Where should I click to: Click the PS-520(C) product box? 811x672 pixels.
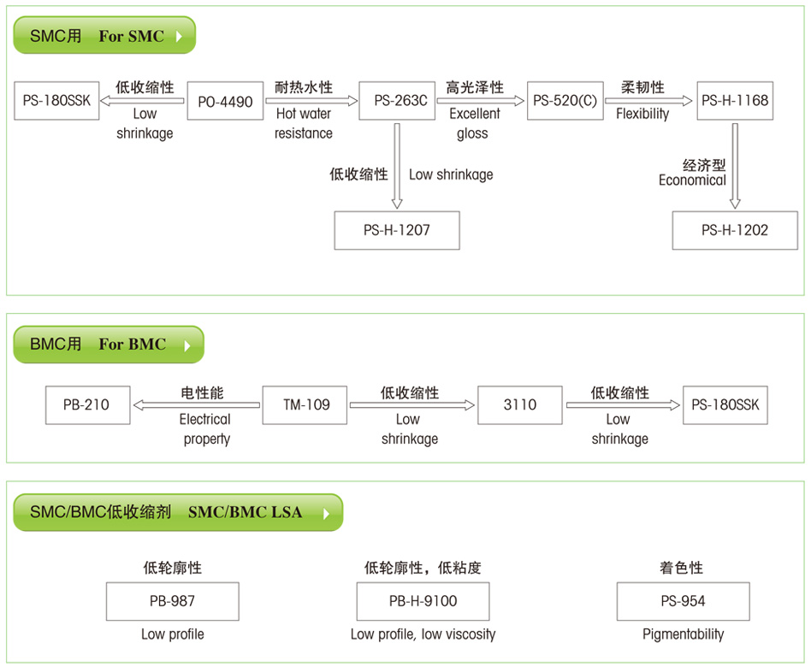click(x=565, y=101)
